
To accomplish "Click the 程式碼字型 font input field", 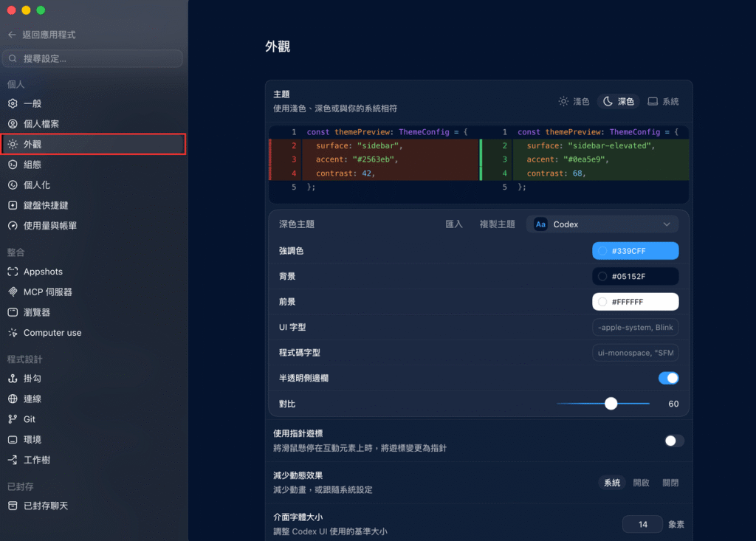I will pyautogui.click(x=635, y=353).
